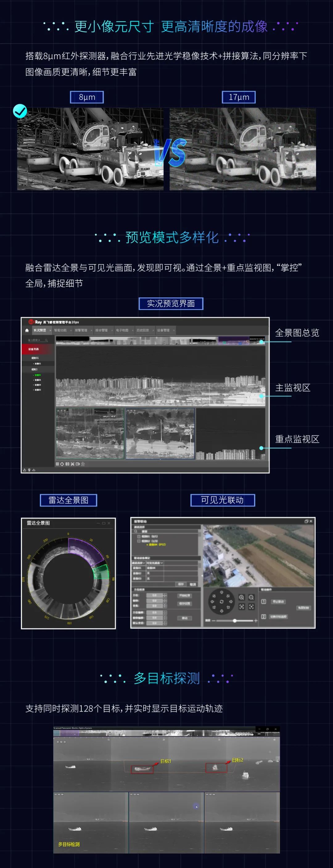Viewport: 333px width, 868px height.
Task: Click the alarm light icon in the status bar
Action: (29, 470)
